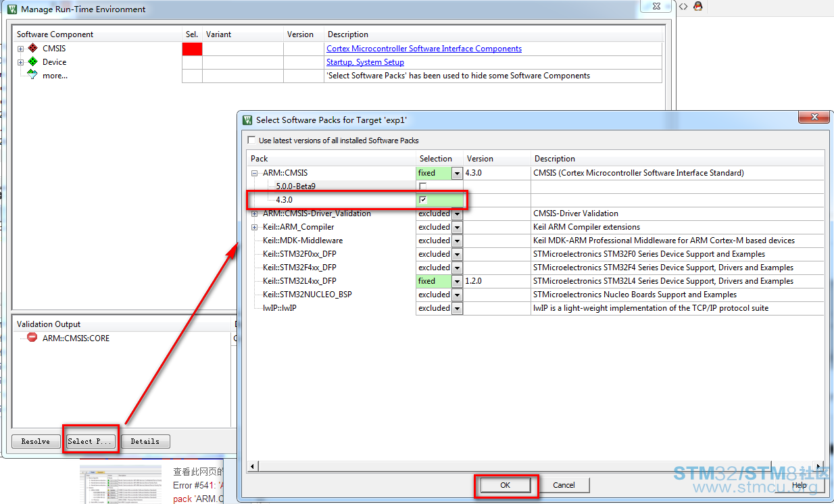Click the Help button
This screenshot has height=504, width=834.
pyautogui.click(x=800, y=485)
